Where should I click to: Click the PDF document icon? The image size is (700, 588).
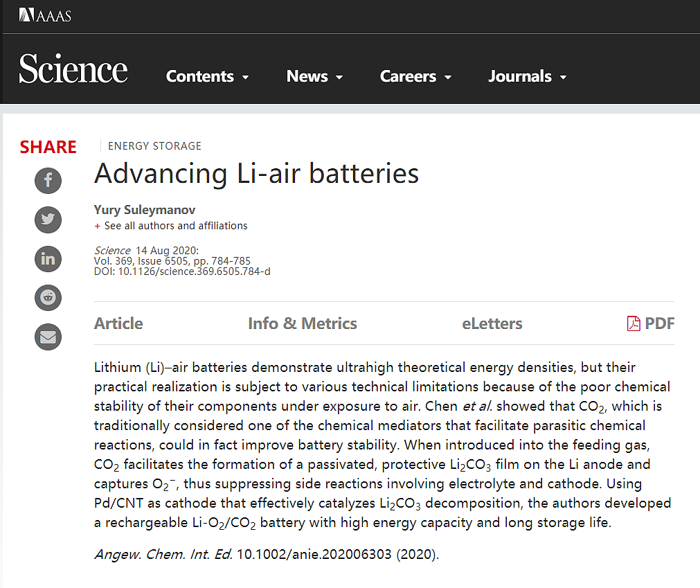pyautogui.click(x=633, y=323)
